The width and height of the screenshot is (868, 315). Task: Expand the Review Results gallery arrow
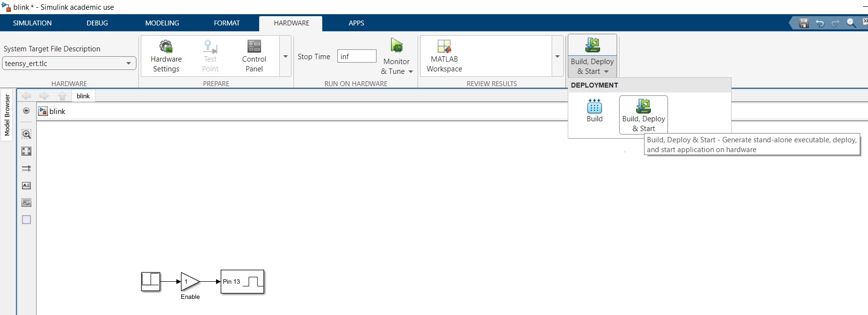(557, 56)
